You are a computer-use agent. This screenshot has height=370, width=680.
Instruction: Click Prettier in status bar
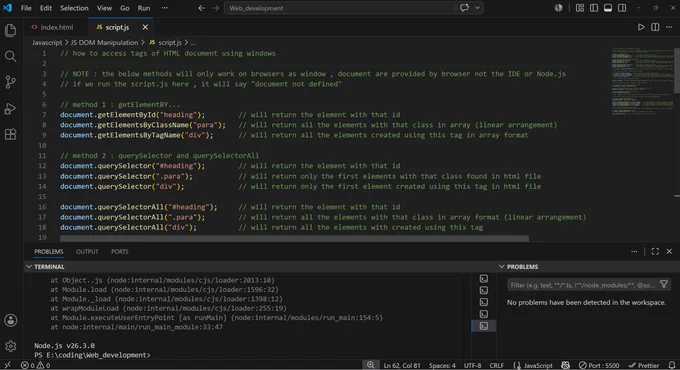[x=644, y=365]
